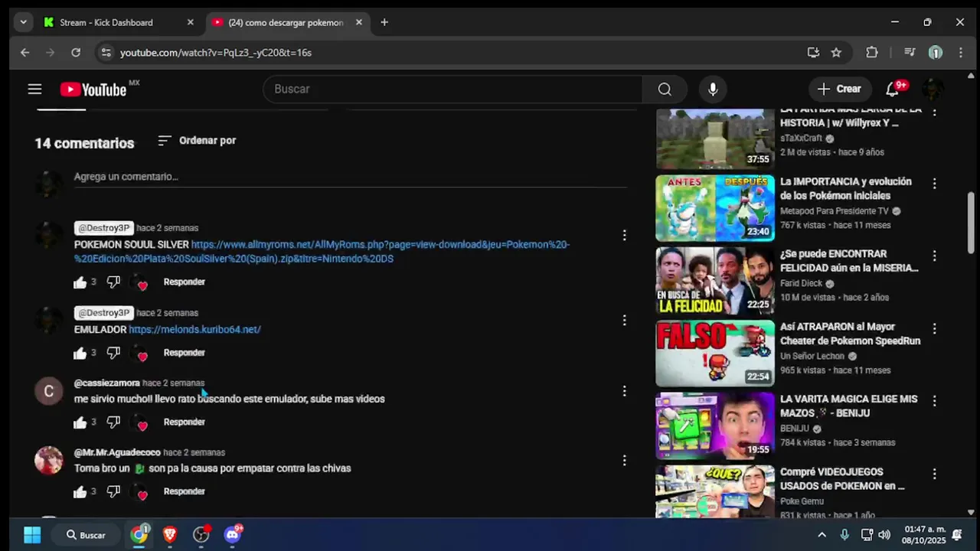
Task: Open La IMPORTANCIA y evolución Pokémon thumbnail
Action: [715, 208]
